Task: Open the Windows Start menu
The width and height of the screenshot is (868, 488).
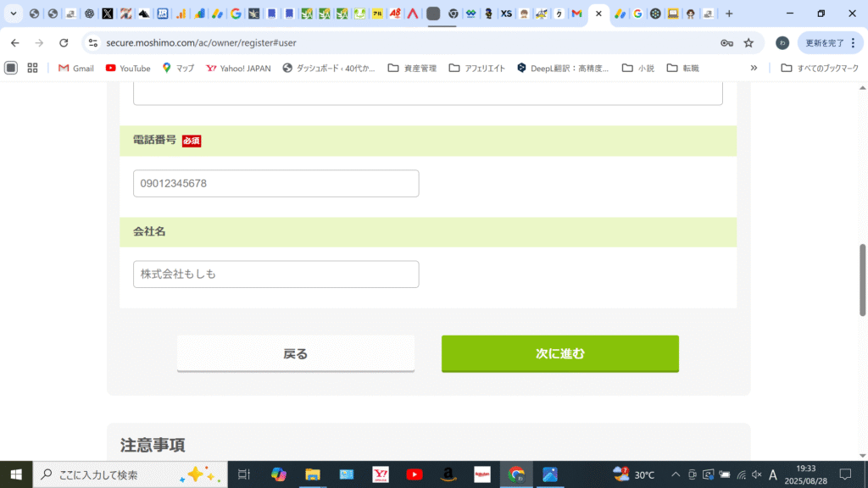Action: 16,474
